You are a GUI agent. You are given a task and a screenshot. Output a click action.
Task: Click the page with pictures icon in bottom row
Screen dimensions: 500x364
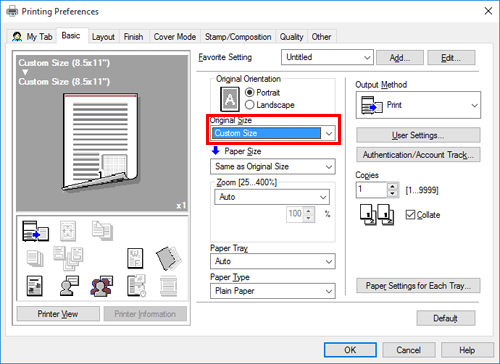(x=35, y=286)
